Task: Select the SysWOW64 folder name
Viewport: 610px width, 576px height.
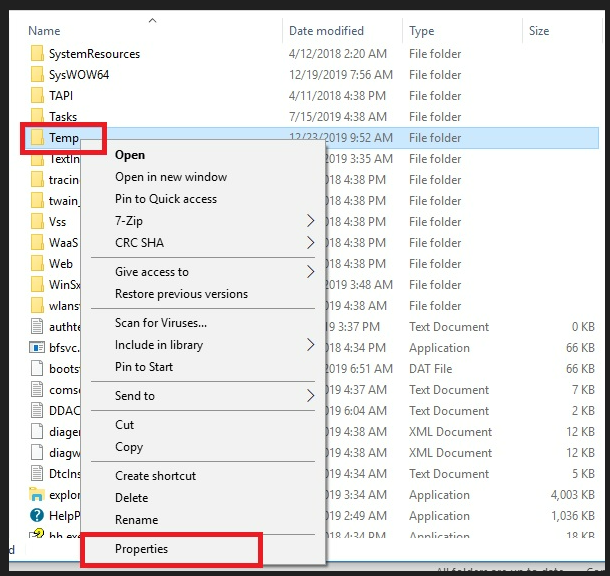Action: [79, 75]
